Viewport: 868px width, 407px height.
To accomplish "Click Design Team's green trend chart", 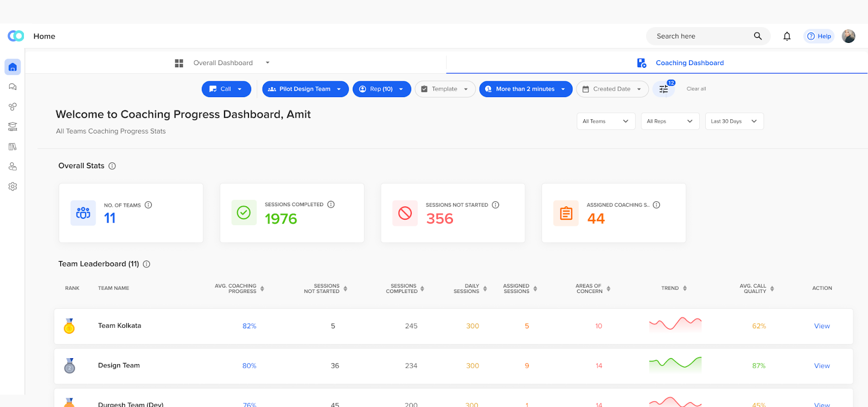I will point(675,364).
